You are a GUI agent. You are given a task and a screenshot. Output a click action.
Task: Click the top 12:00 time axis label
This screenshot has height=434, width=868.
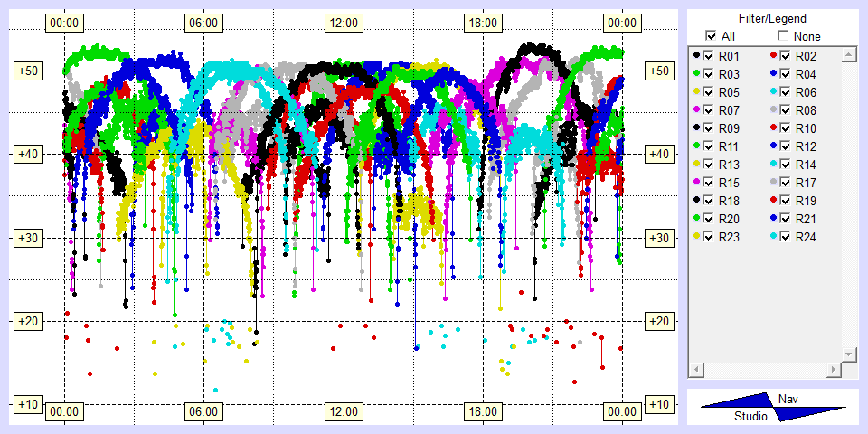click(x=343, y=22)
